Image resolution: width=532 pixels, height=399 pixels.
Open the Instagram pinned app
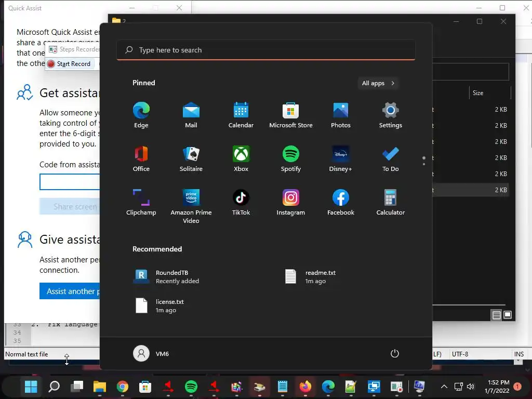[x=291, y=203]
